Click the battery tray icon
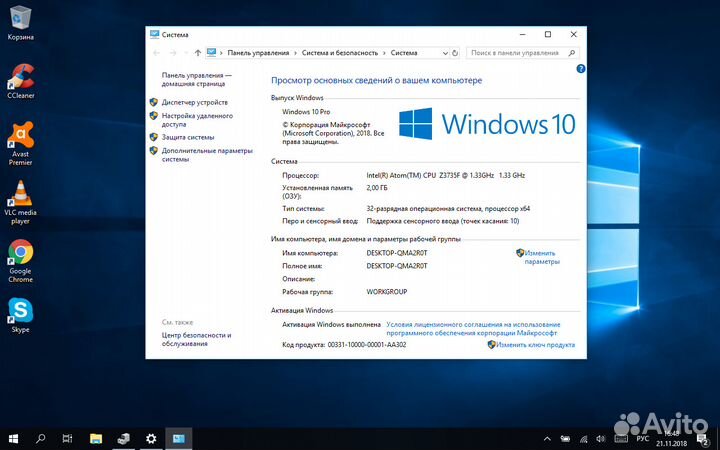 coord(565,439)
